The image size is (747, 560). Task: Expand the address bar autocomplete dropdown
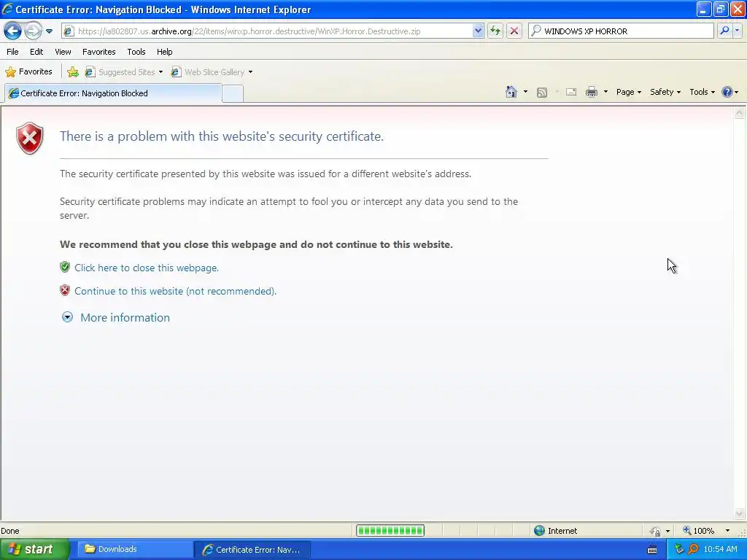click(x=478, y=31)
